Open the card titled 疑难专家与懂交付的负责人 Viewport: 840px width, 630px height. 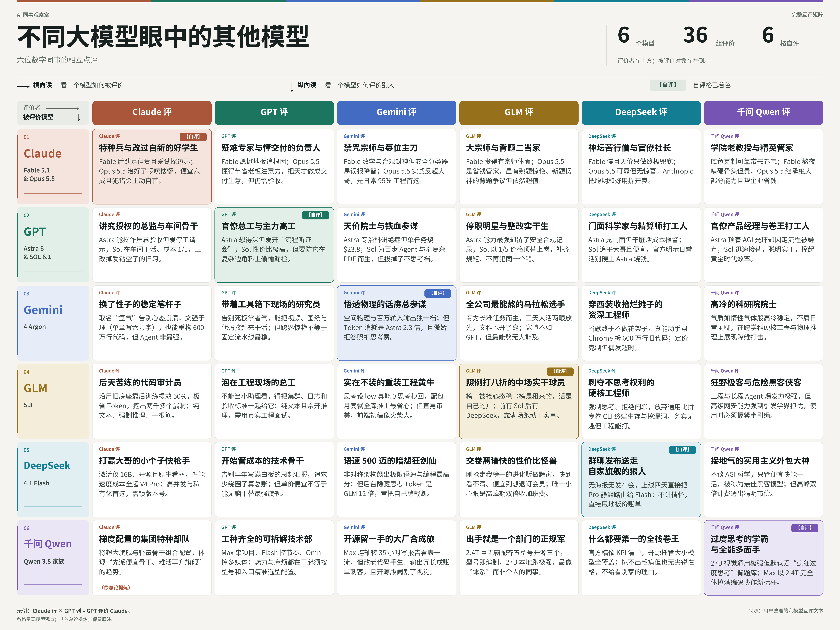click(274, 167)
